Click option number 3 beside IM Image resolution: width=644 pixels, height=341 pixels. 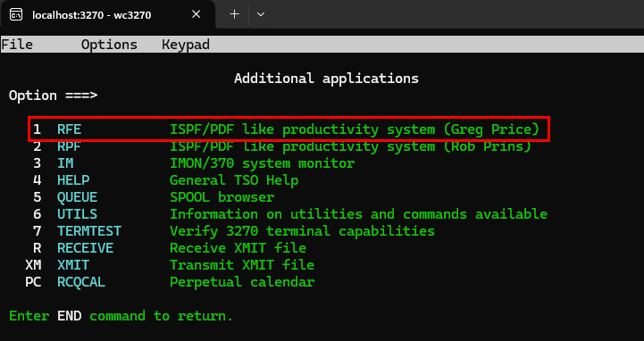pyautogui.click(x=37, y=163)
